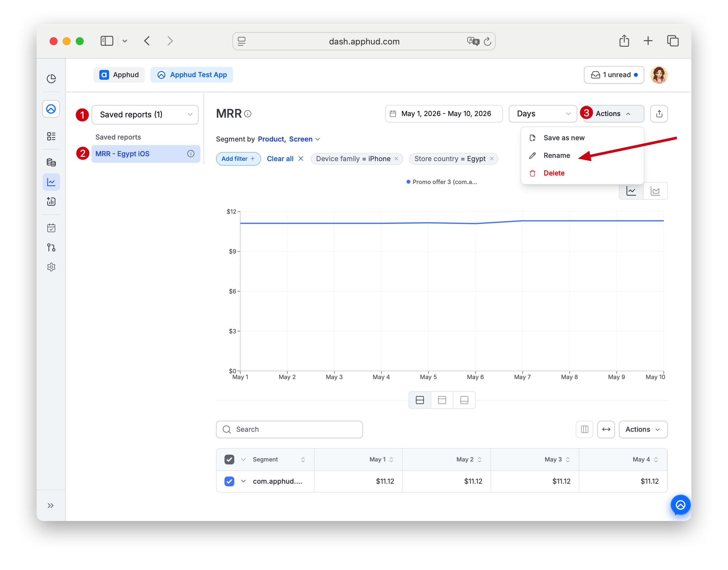Open the Days granularity dropdown
Image resolution: width=728 pixels, height=570 pixels.
coord(543,114)
